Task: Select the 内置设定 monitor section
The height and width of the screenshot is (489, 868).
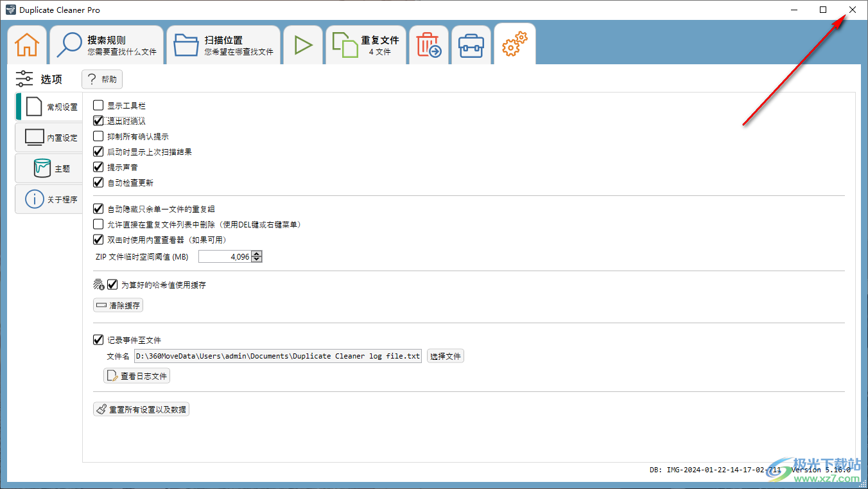Action: (x=49, y=138)
